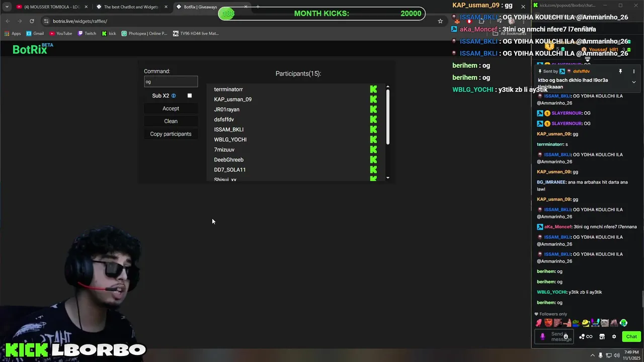Viewport: 644px width, 362px height.
Task: Click Sub X2 info icon
Action: coord(174,96)
